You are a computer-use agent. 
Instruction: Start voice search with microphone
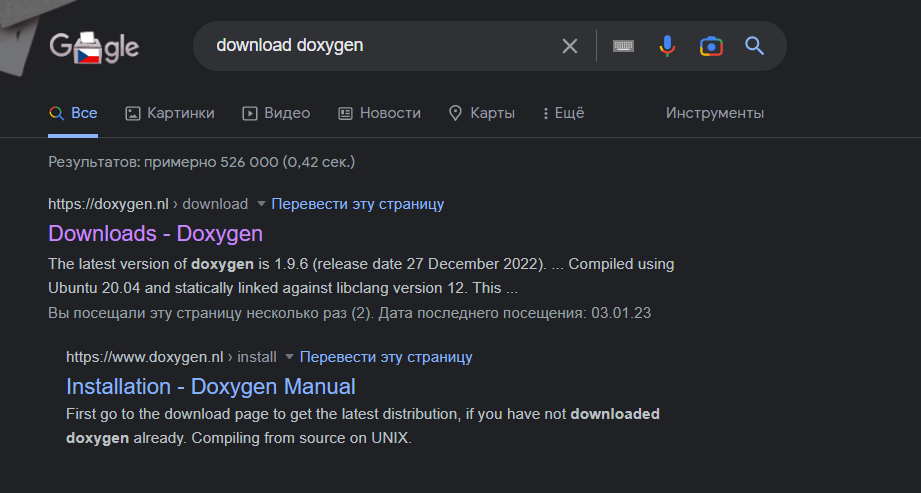coord(667,46)
